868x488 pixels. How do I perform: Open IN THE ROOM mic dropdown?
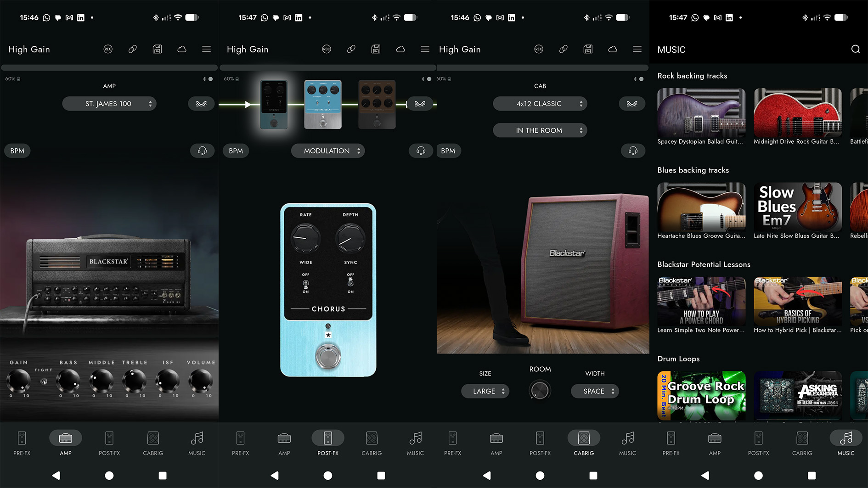(540, 130)
